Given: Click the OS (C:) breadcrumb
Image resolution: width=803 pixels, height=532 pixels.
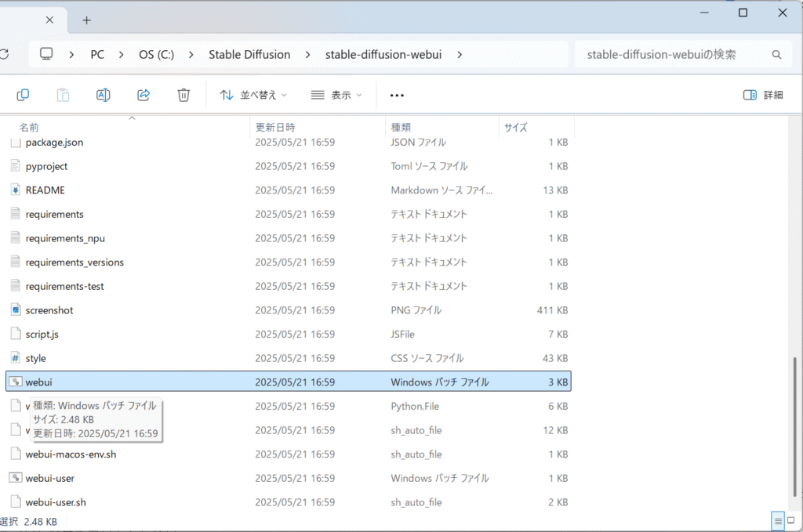Looking at the screenshot, I should pos(156,55).
